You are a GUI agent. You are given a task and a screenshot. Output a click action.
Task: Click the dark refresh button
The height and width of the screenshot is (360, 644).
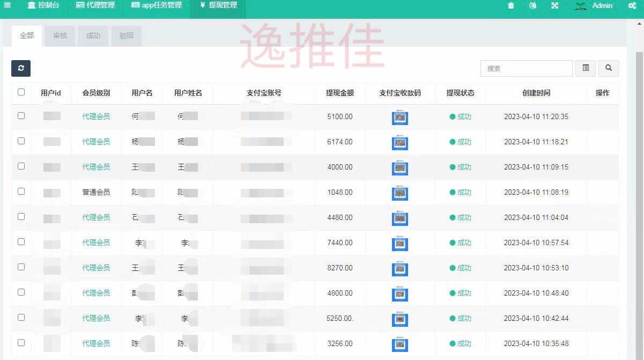(x=21, y=68)
